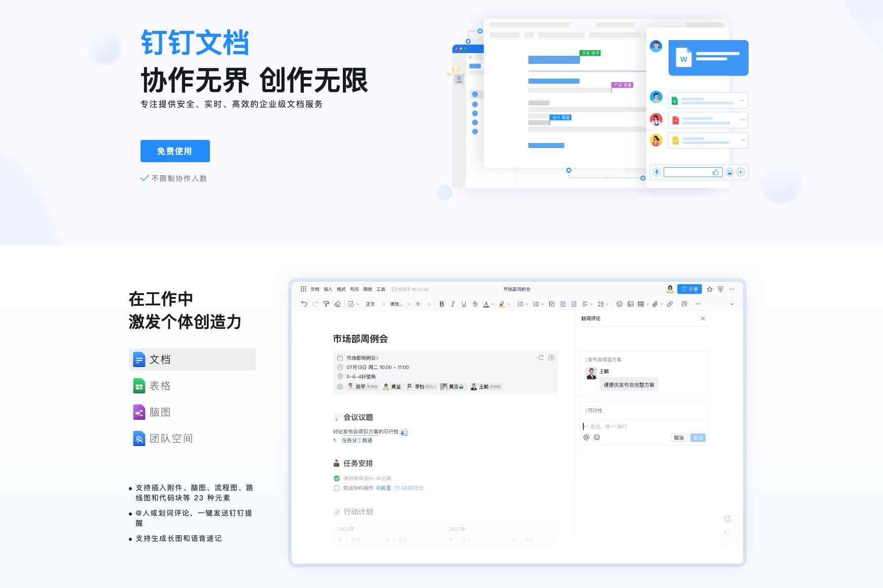Image resolution: width=883 pixels, height=588 pixels.
Task: Close the 划词评论 comment panel
Action: click(x=703, y=318)
